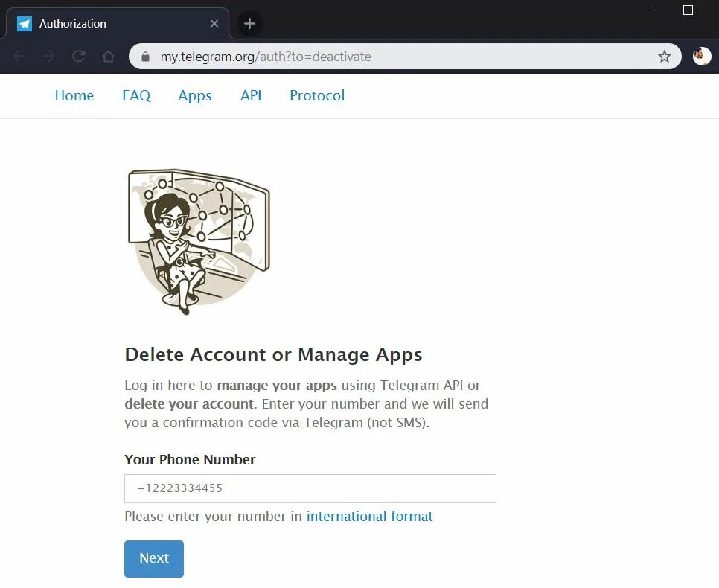Select the Authorization browser tab
Viewport: 719px width, 588px height.
(x=118, y=23)
